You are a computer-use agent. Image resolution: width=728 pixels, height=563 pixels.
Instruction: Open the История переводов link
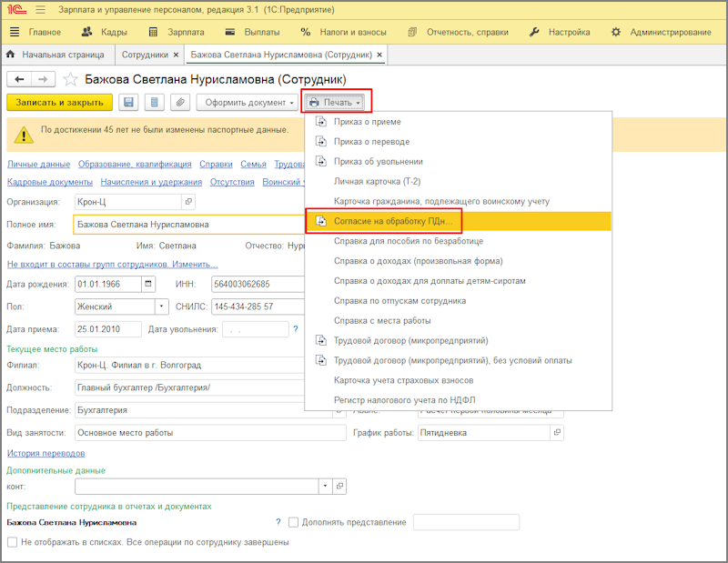pos(45,453)
